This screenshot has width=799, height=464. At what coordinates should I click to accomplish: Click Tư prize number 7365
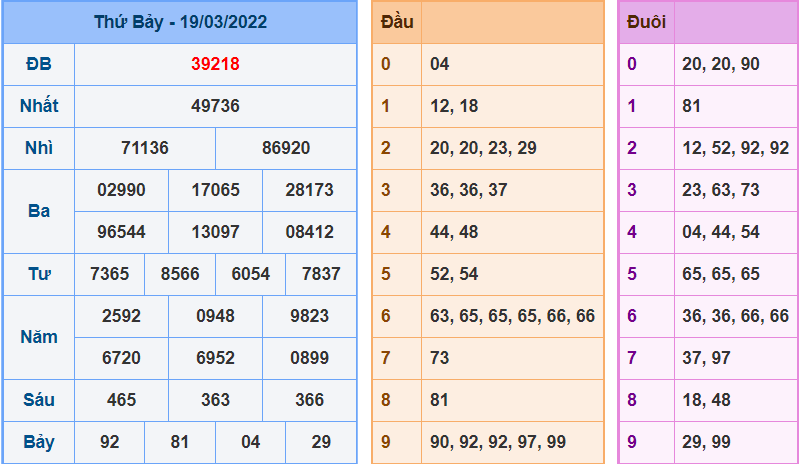[x=110, y=274]
